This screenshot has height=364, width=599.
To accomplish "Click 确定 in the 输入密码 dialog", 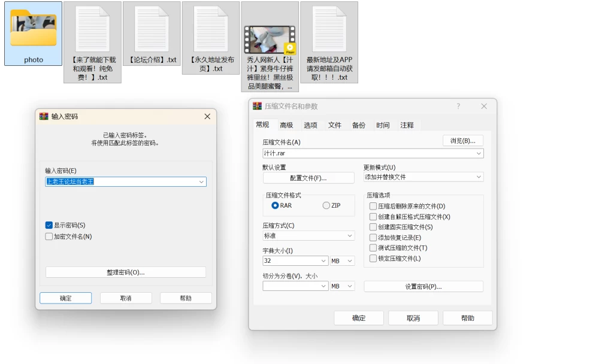I will point(66,298).
